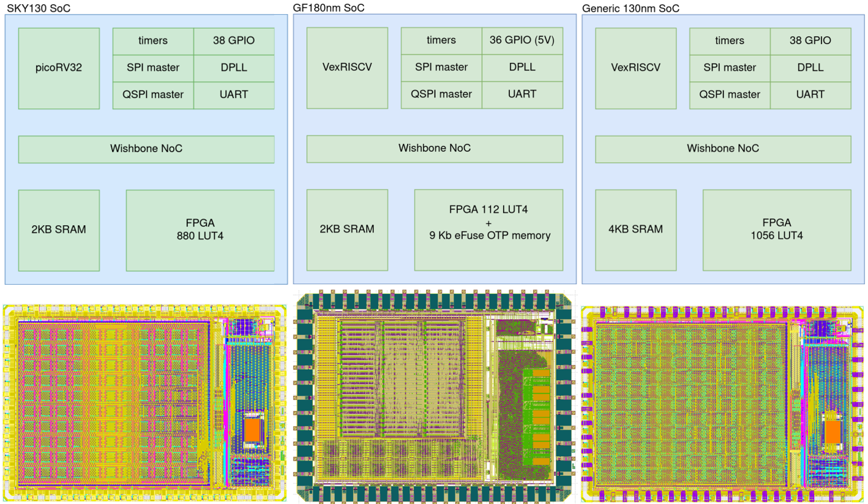The height and width of the screenshot is (504, 868).
Task: Select VexRISCV block in Generic 130nm SoC
Action: click(x=636, y=68)
